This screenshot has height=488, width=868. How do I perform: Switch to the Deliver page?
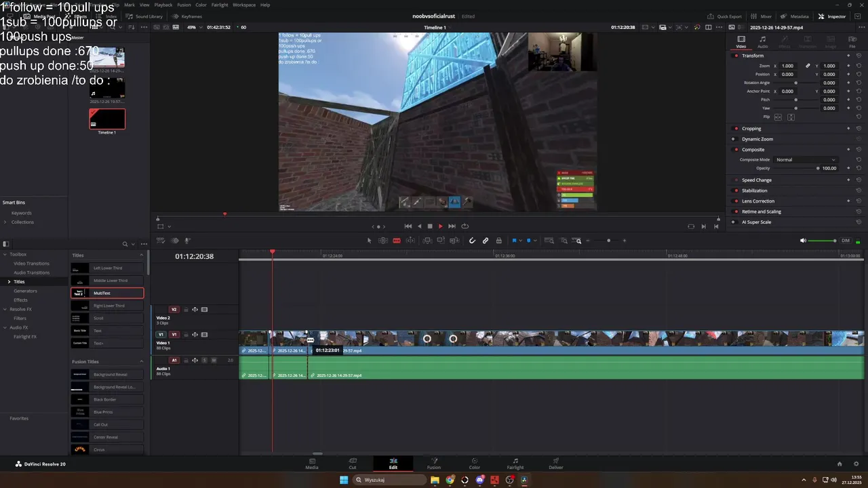coord(556,464)
